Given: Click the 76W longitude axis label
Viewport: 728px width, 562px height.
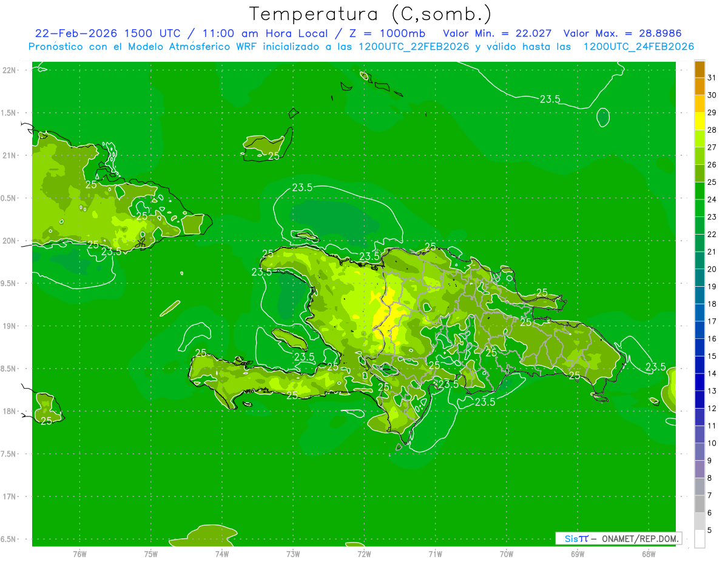Looking at the screenshot, I should pos(79,554).
